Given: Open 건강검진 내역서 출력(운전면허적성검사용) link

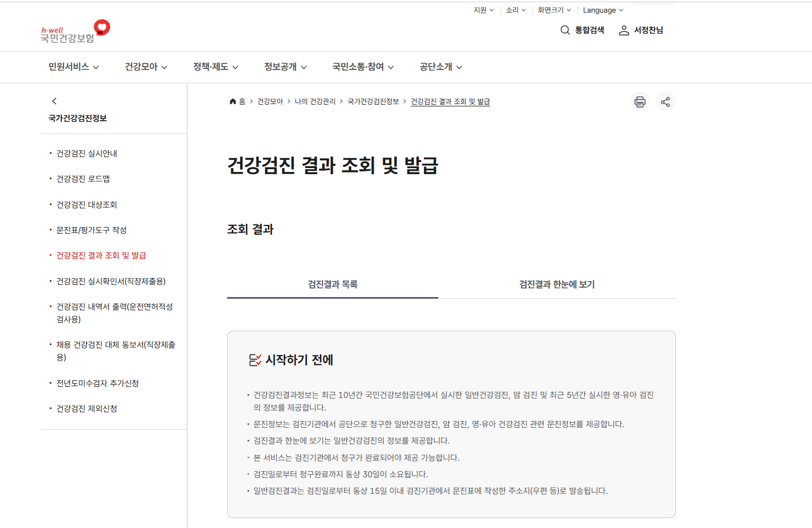Looking at the screenshot, I should 115,313.
